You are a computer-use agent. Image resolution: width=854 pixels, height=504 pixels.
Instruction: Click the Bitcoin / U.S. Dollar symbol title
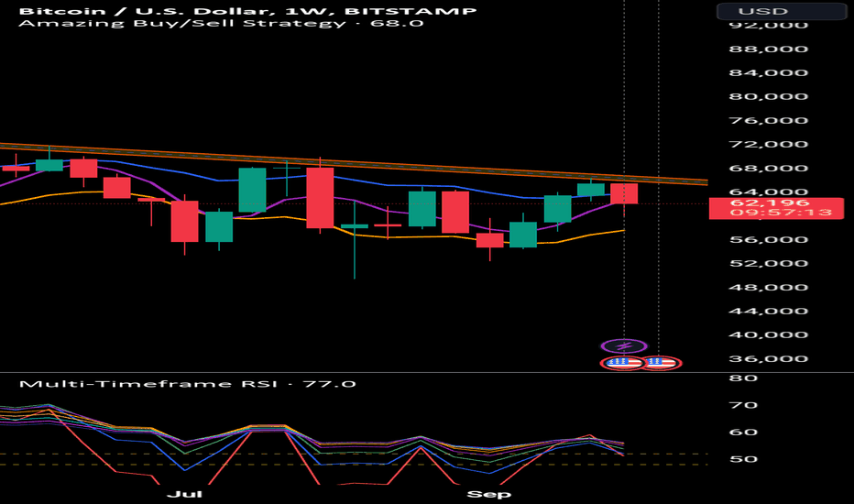point(247,10)
